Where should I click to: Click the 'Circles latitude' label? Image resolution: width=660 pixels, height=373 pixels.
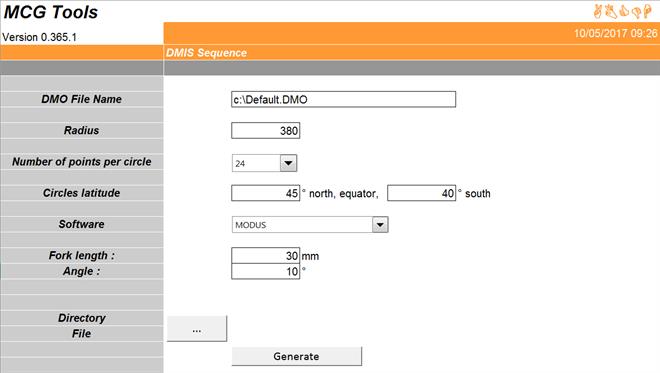pos(82,193)
